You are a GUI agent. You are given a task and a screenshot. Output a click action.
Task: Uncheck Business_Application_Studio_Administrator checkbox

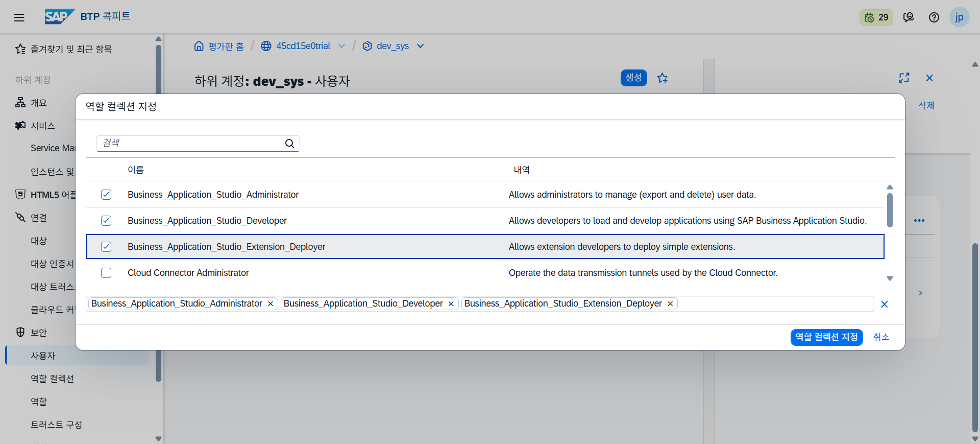coord(106,195)
